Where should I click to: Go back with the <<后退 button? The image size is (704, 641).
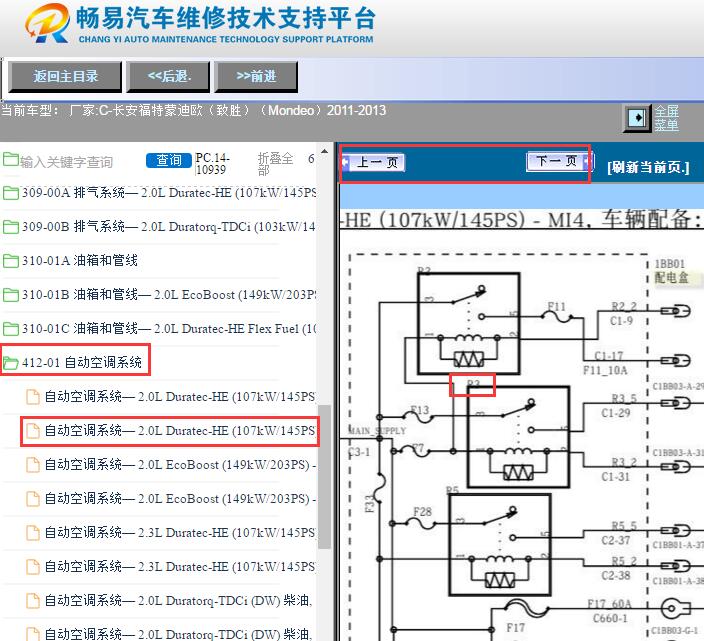click(x=169, y=76)
